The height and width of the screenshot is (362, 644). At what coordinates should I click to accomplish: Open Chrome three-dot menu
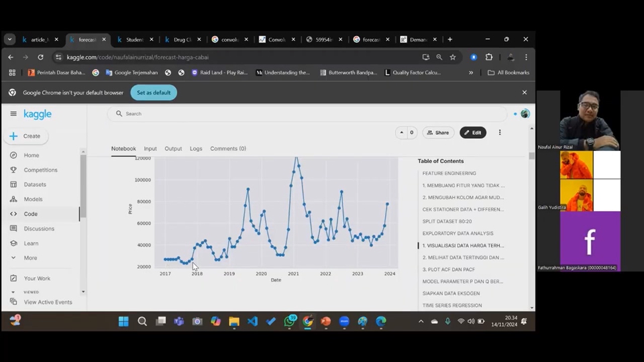pyautogui.click(x=526, y=57)
